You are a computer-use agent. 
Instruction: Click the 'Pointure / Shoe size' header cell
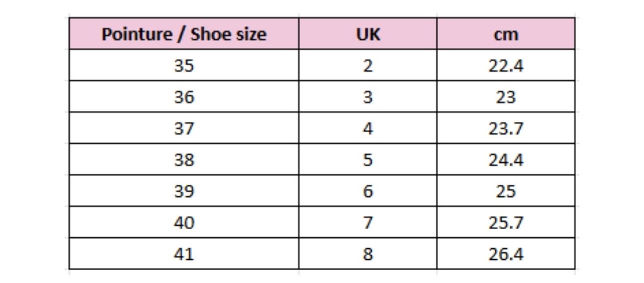[184, 34]
